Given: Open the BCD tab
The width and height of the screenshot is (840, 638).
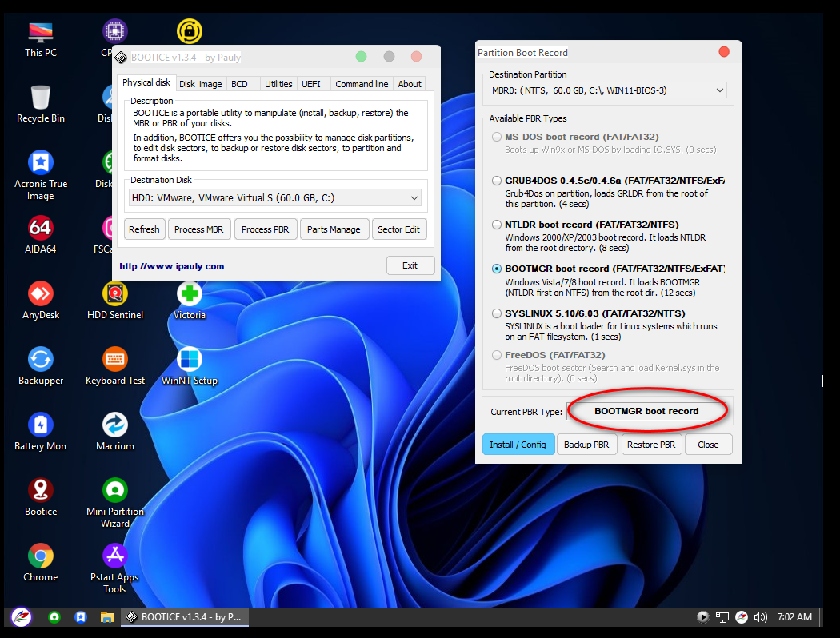Looking at the screenshot, I should tap(239, 84).
